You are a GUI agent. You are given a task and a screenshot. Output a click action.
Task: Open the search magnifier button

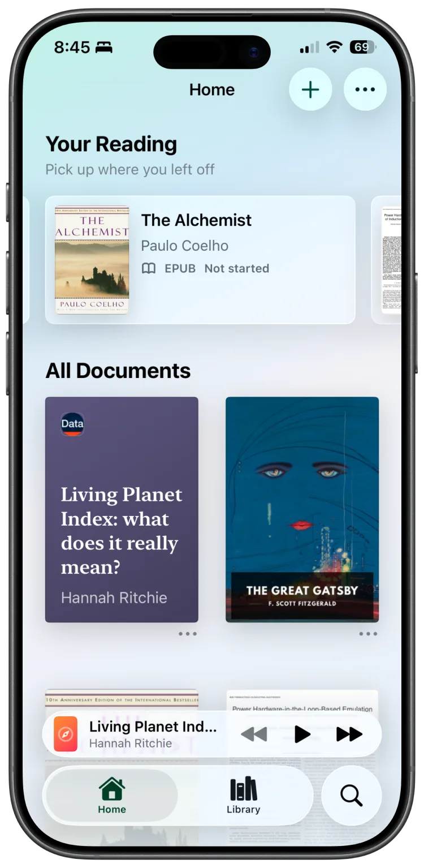[x=351, y=795]
